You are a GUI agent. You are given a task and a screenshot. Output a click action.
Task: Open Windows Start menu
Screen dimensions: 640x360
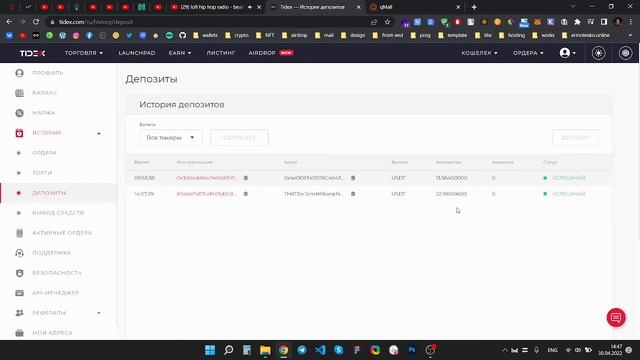point(210,350)
